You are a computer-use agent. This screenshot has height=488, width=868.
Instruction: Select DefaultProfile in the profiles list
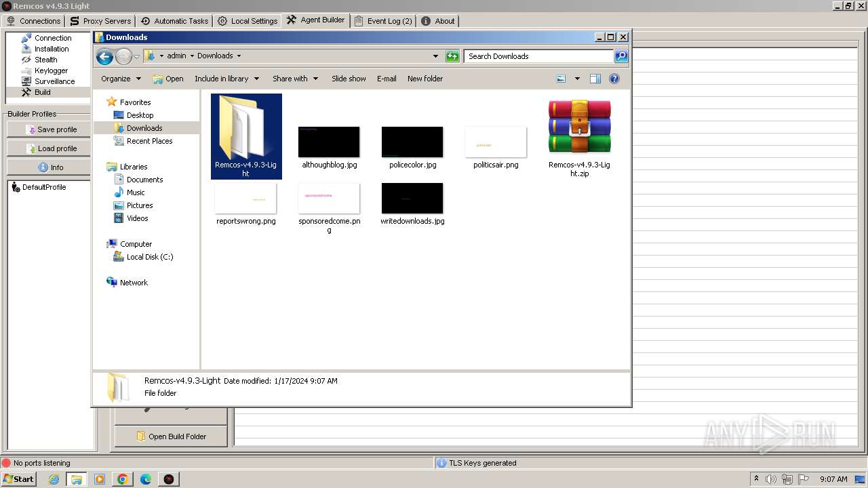coord(44,187)
